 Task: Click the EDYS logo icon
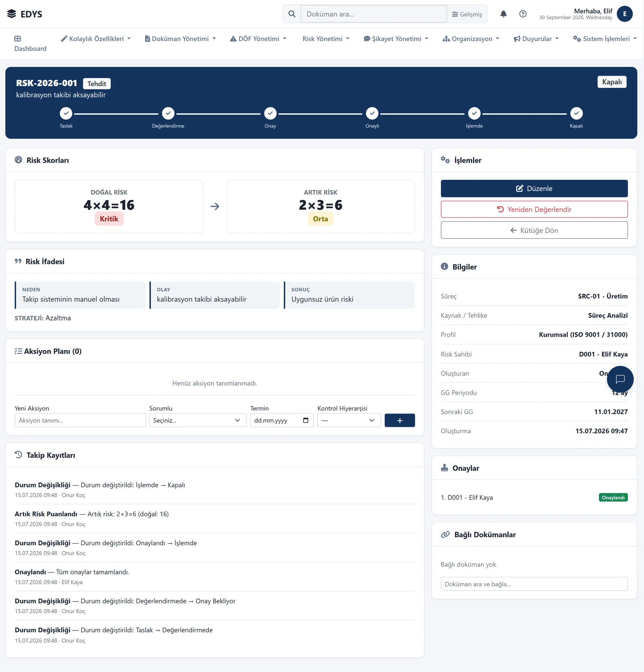click(12, 14)
